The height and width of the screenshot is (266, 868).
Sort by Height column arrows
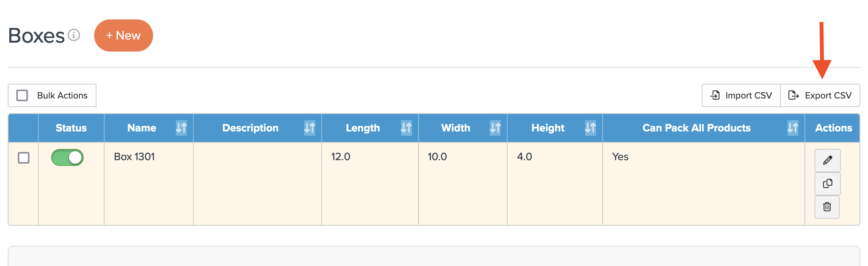click(590, 128)
